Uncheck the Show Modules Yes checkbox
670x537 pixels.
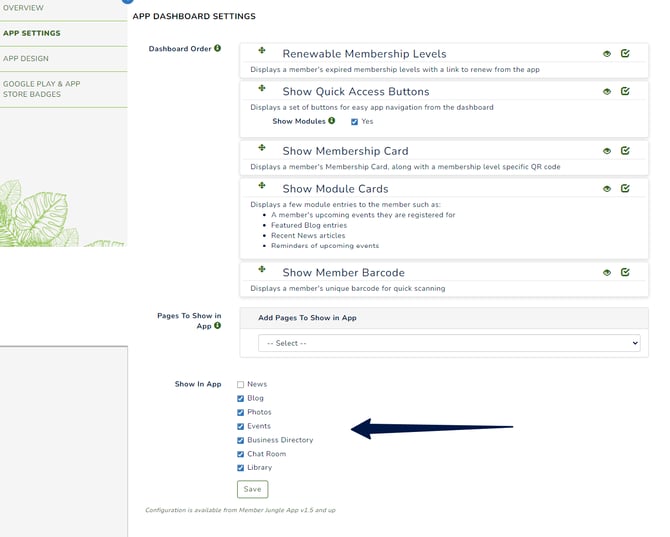pos(354,122)
